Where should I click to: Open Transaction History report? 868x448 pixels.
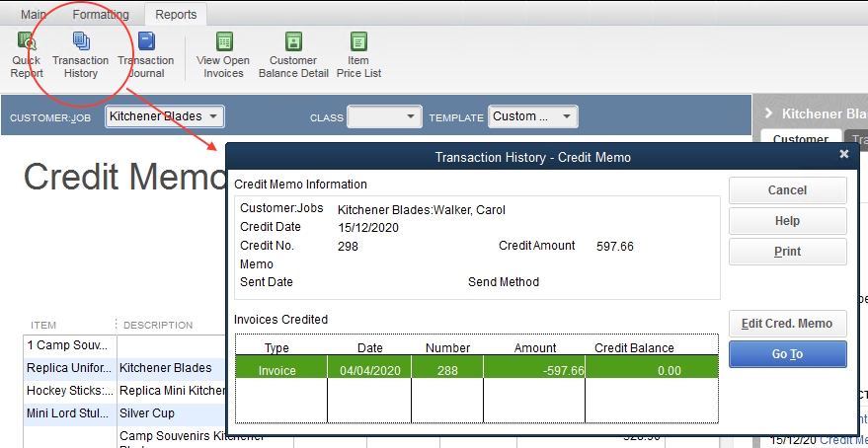(81, 55)
